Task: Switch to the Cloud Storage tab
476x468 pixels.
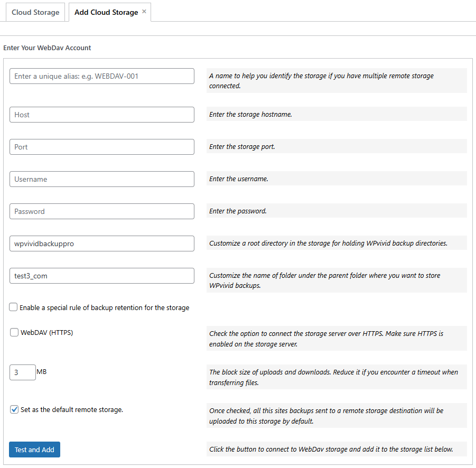Action: coord(35,12)
